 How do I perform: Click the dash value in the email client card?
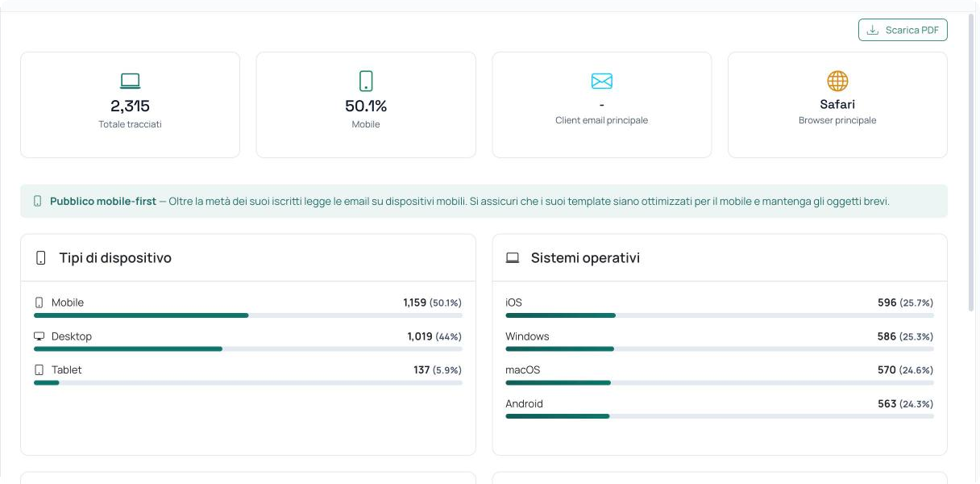[602, 104]
